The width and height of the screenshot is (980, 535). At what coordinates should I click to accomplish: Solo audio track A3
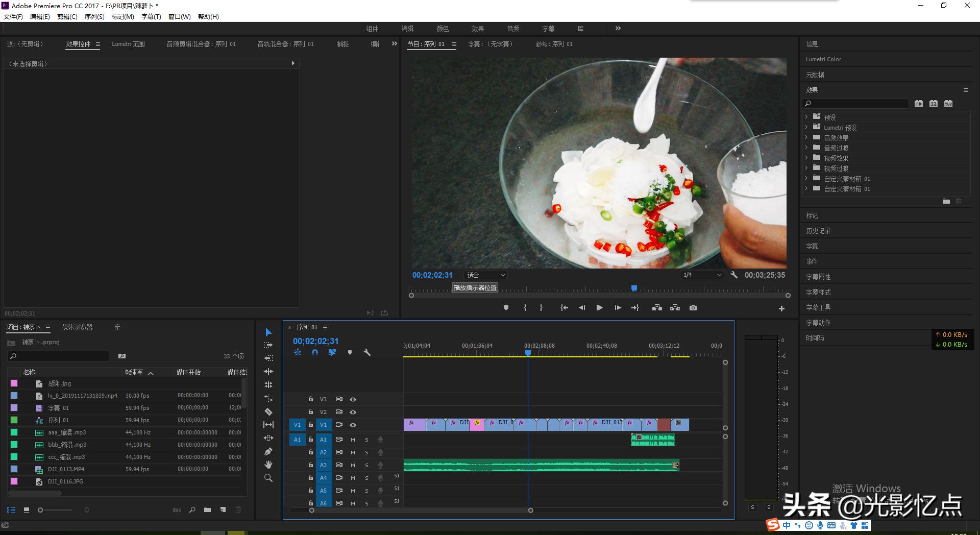tap(366, 465)
